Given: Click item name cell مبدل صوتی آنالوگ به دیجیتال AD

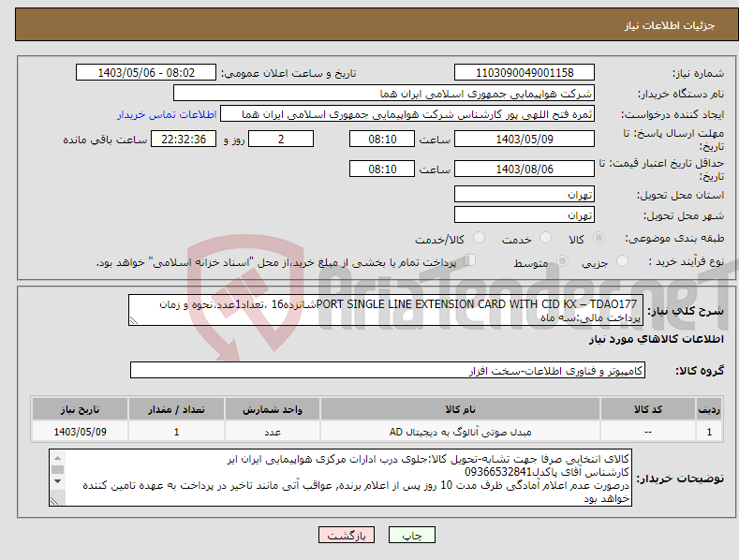Looking at the screenshot, I should [460, 432].
